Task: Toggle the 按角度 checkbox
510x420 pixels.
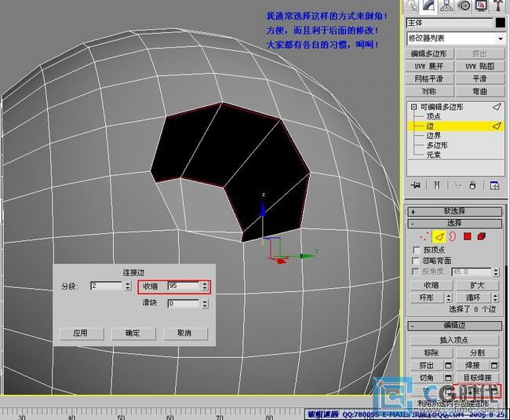Action: [x=416, y=272]
